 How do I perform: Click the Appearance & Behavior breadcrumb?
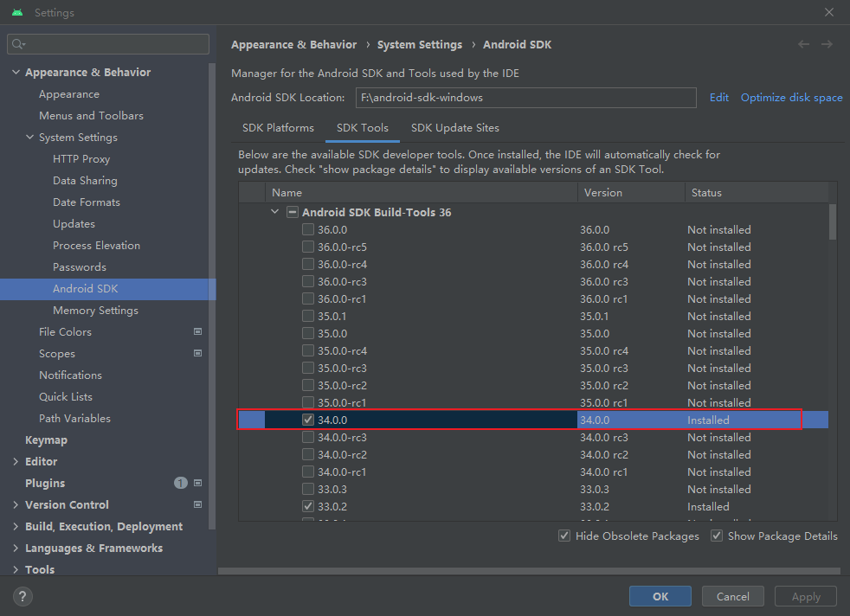coord(293,44)
